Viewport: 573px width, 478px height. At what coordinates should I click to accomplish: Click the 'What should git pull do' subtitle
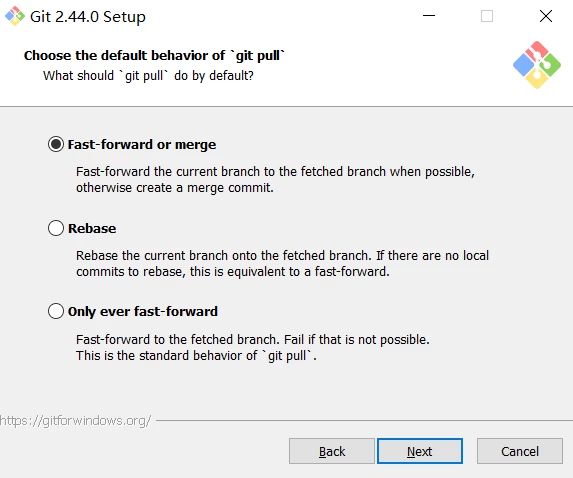pyautogui.click(x=148, y=76)
